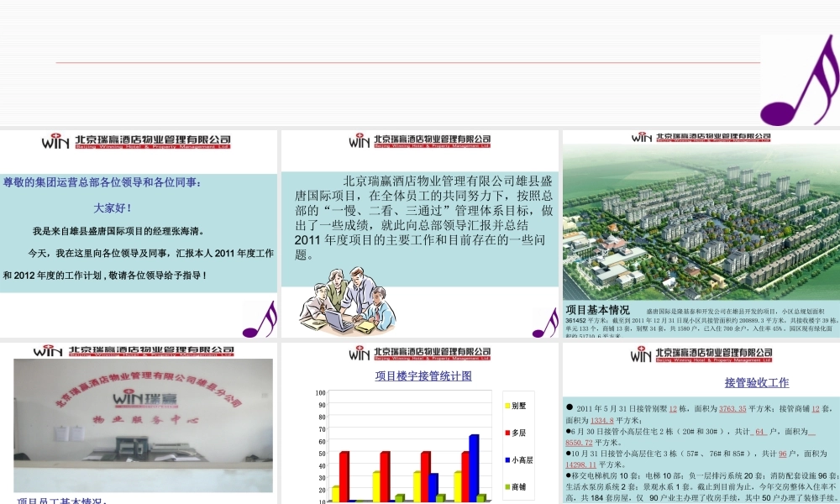The height and width of the screenshot is (504, 840).
Task: Open the aerial rendering of 盛唐国际 community
Action: [701, 222]
